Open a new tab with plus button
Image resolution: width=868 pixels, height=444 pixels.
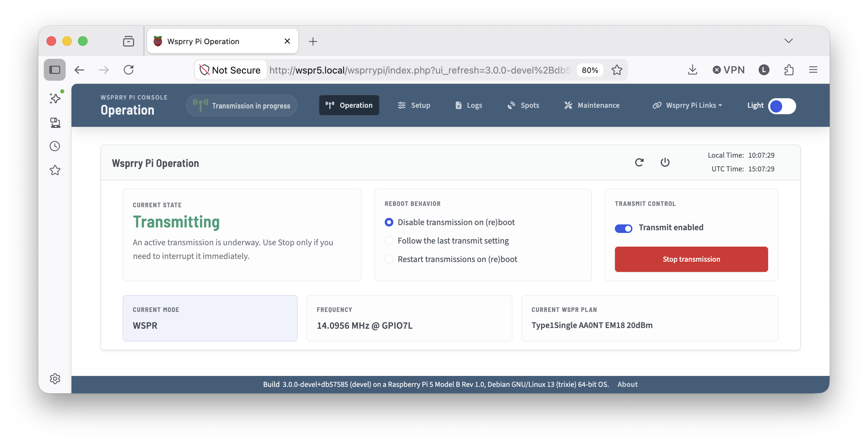313,41
